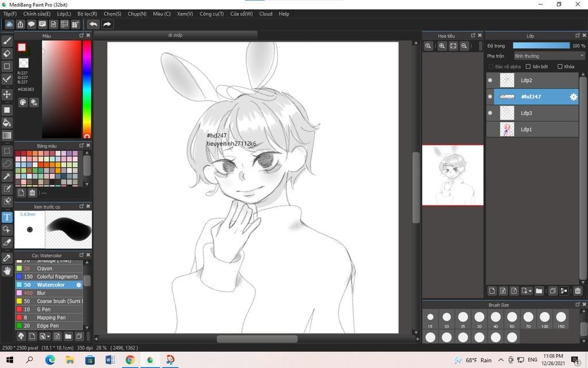Select the Lớp1 layer

point(532,129)
